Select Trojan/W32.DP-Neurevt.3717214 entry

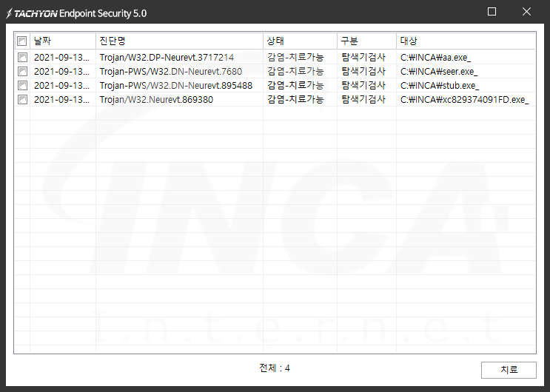point(167,58)
